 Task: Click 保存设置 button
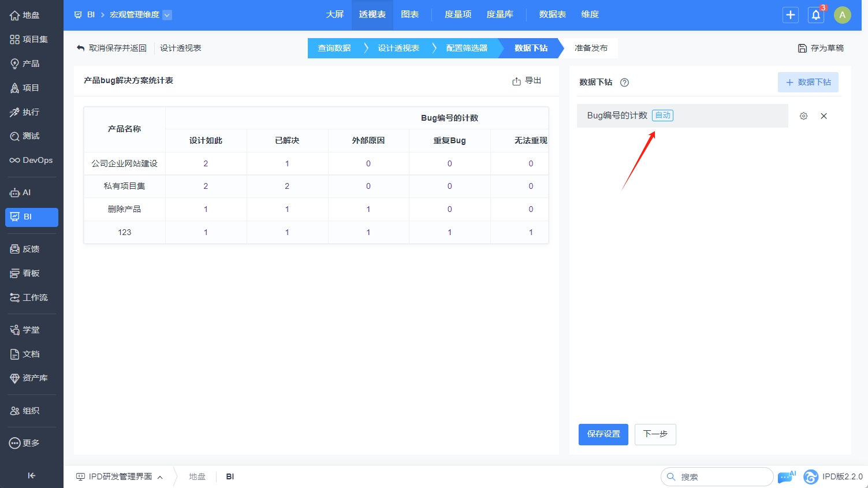(x=603, y=434)
